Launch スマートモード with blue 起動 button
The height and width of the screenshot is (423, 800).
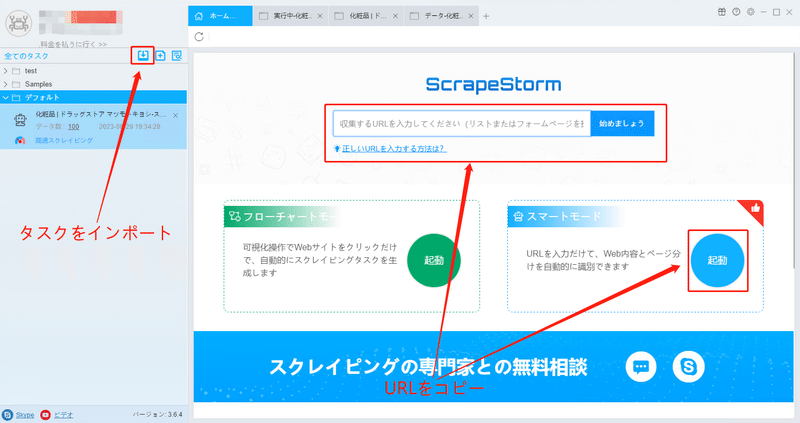[x=717, y=260]
